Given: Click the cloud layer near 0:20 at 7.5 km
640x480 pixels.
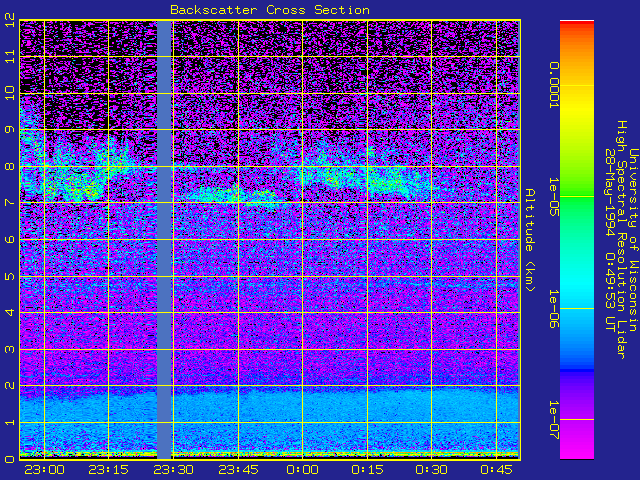Looking at the screenshot, I should tap(388, 182).
